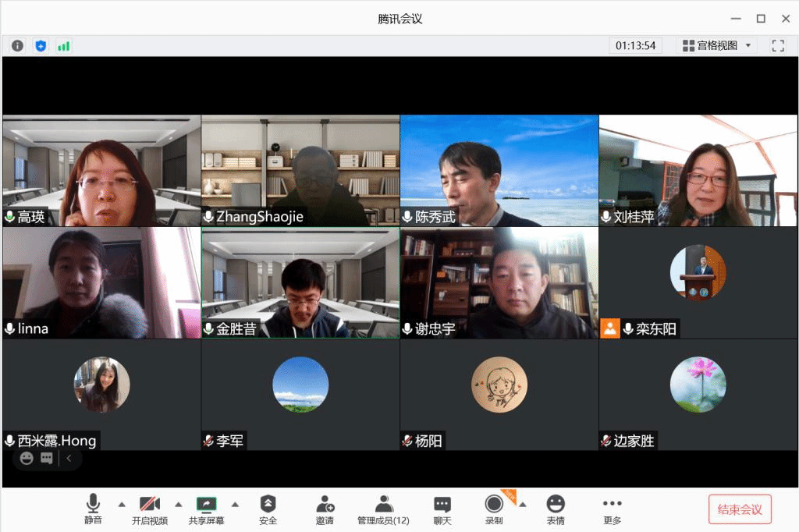Expand the video options arrow beside 开启视频
The image size is (799, 532).
click(179, 505)
